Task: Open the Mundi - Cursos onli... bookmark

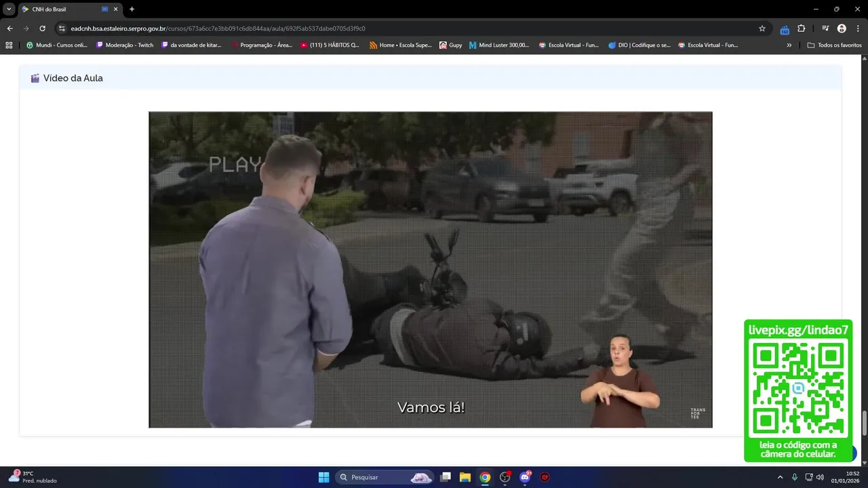Action: point(56,45)
